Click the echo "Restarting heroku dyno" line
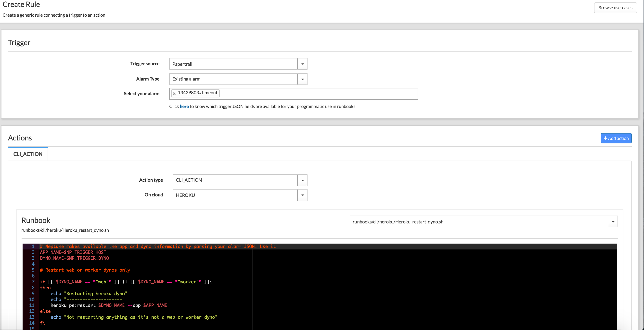 (x=89, y=293)
